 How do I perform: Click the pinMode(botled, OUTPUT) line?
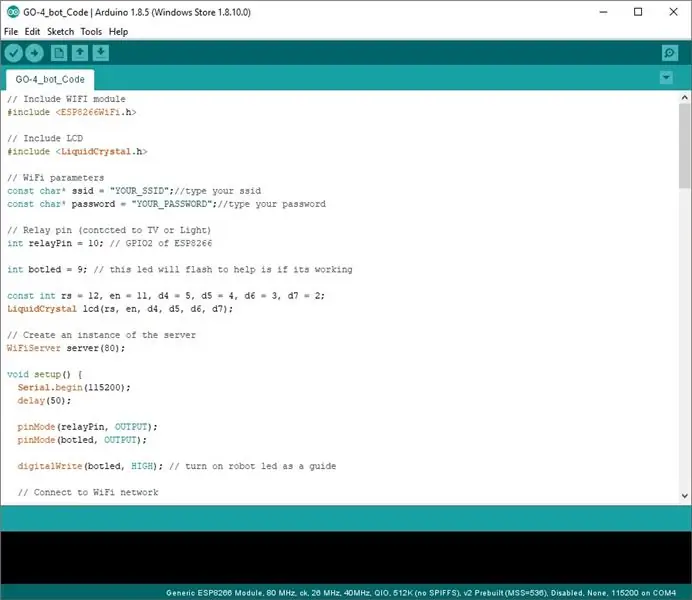pyautogui.click(x=82, y=440)
